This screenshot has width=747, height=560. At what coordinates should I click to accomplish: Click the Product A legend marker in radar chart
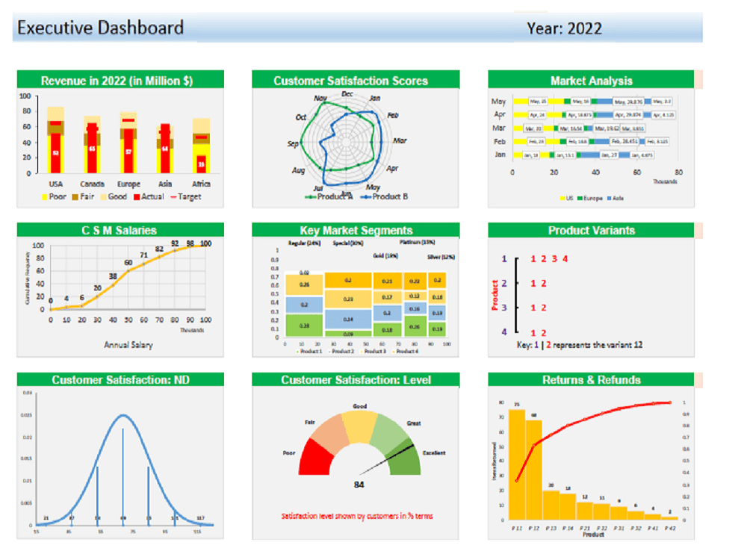[x=309, y=196]
